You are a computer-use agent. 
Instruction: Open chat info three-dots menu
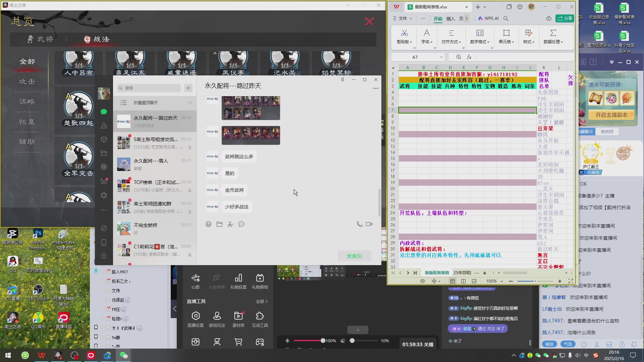tap(376, 88)
